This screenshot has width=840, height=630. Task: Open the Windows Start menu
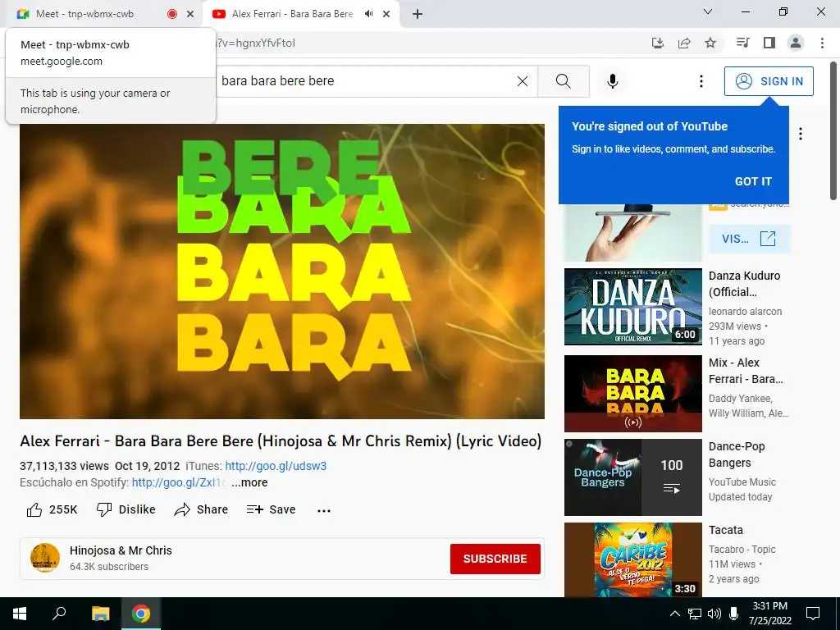tap(20, 614)
